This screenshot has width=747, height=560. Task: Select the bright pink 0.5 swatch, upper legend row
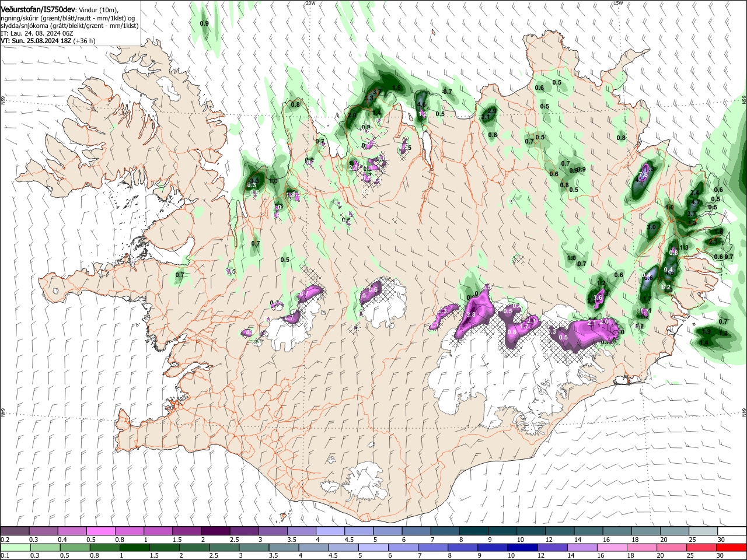click(101, 531)
